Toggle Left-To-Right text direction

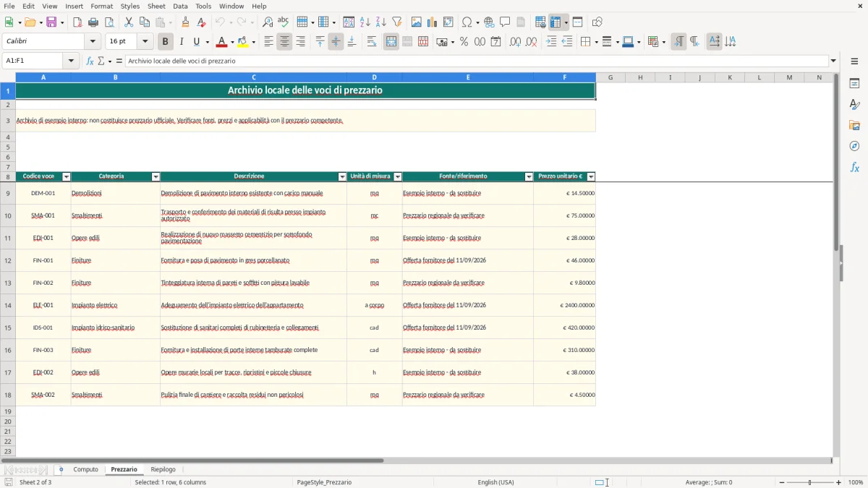tap(678, 42)
